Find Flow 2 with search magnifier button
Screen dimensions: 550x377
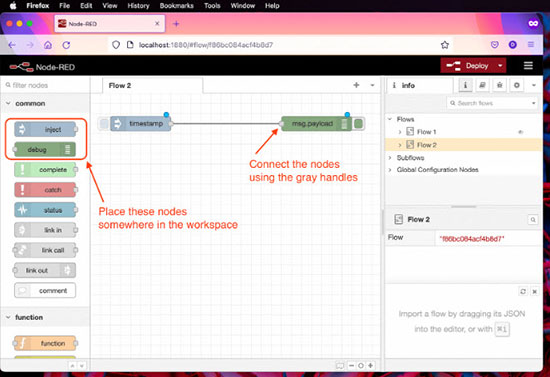pos(532,220)
